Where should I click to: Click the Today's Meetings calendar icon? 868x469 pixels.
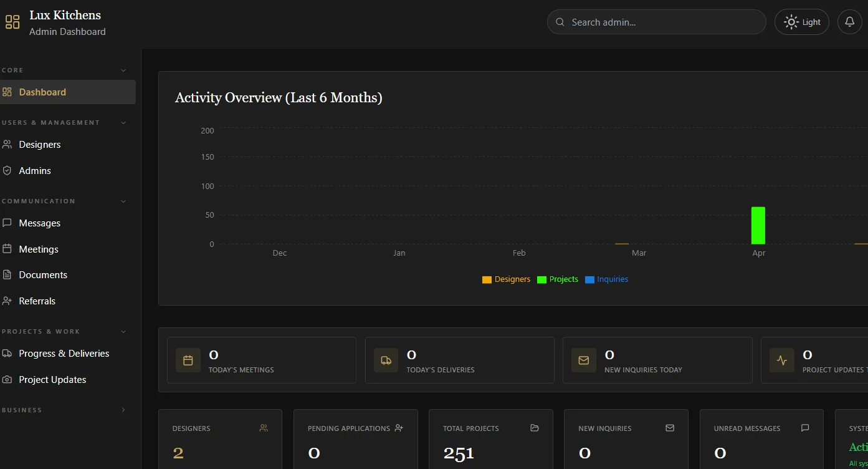188,360
